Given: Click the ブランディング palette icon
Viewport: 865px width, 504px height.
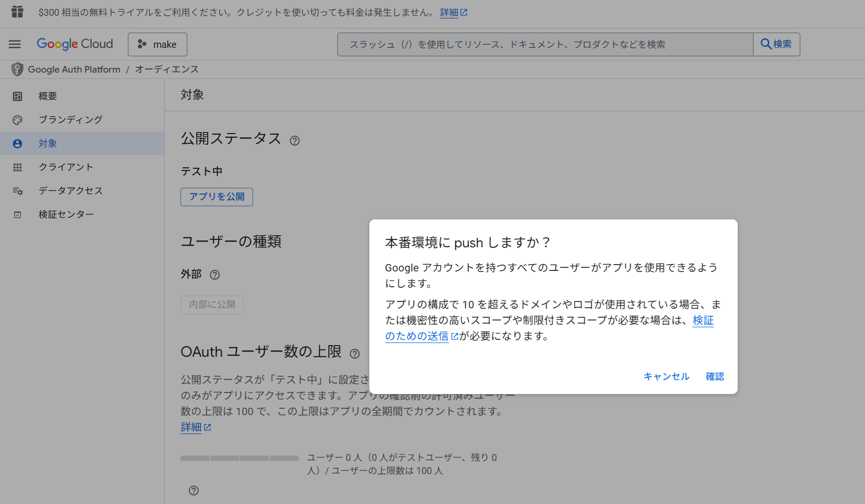Looking at the screenshot, I should (x=17, y=120).
